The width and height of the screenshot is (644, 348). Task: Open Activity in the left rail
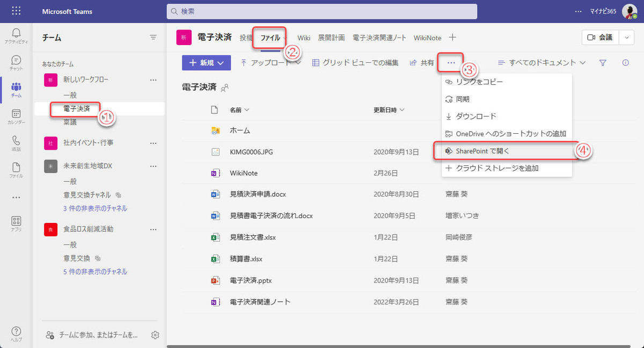(x=16, y=37)
